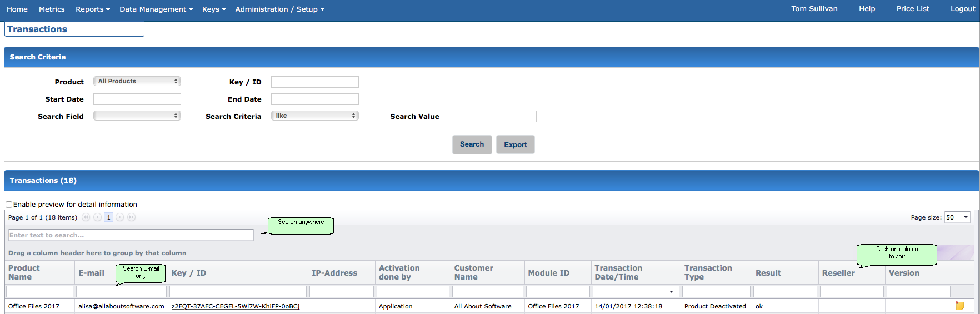Click the next page arrow icon
This screenshot has height=314, width=980.
pos(120,217)
